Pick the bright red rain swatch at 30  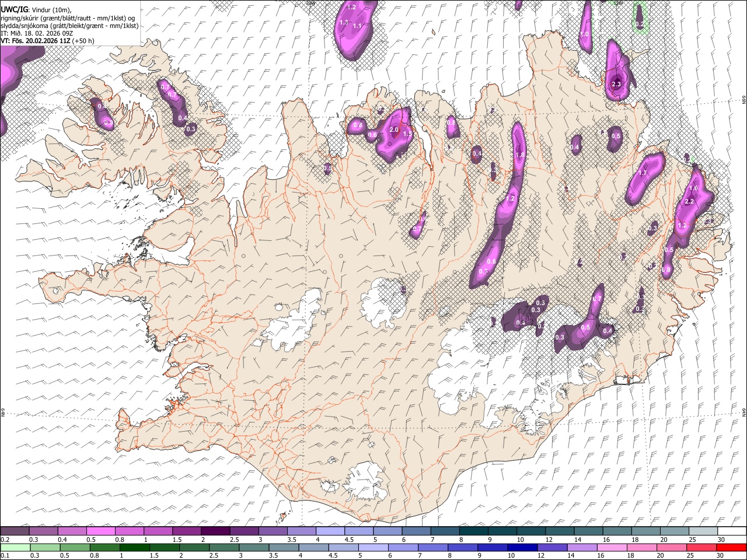coord(732,548)
